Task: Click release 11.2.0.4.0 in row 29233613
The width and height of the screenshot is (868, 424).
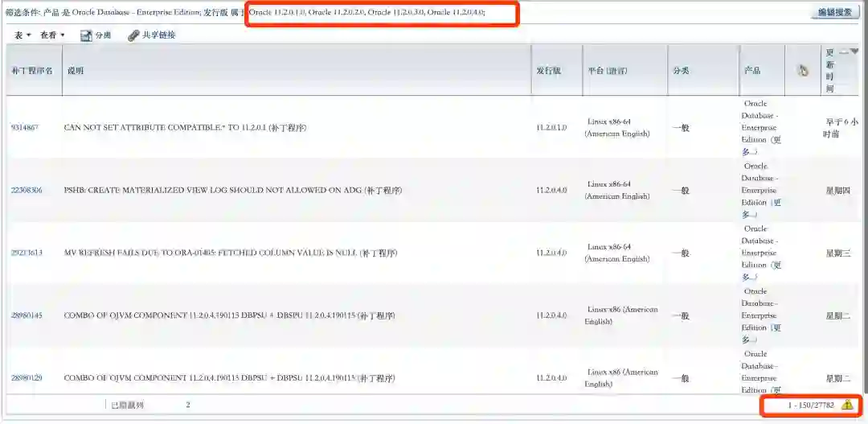Action: (551, 253)
